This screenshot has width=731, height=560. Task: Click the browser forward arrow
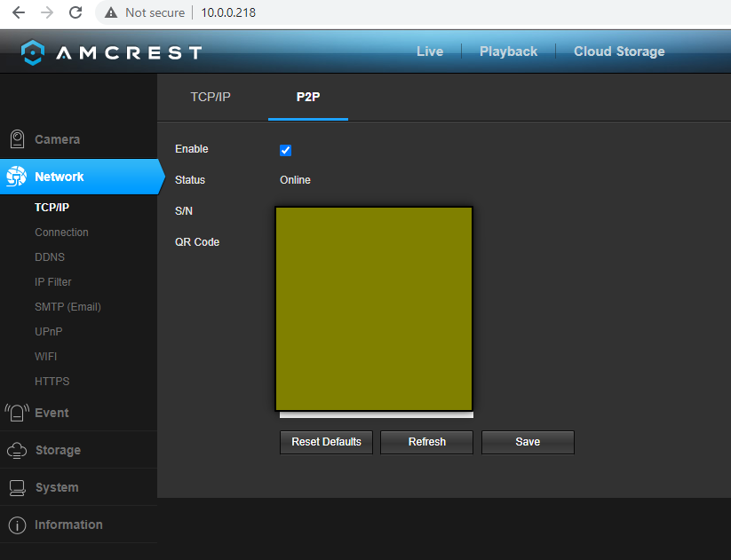click(x=47, y=12)
